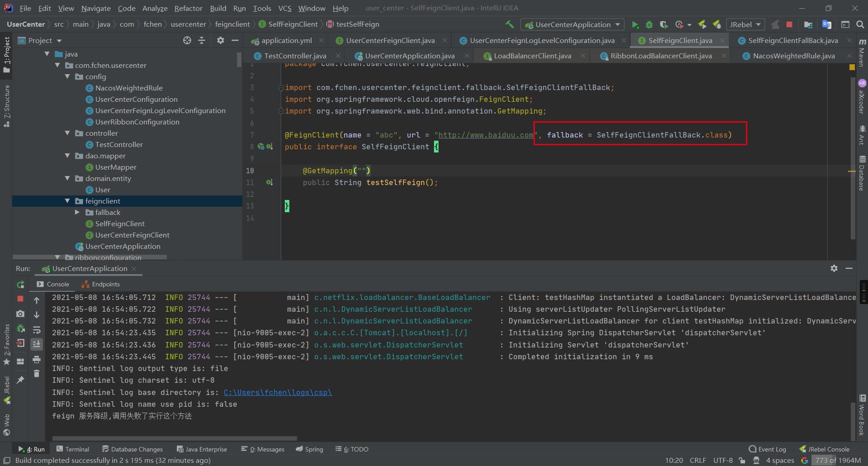Switch to Endpoints tab in Run panel
Screen dimensions: 868x466
click(100, 284)
